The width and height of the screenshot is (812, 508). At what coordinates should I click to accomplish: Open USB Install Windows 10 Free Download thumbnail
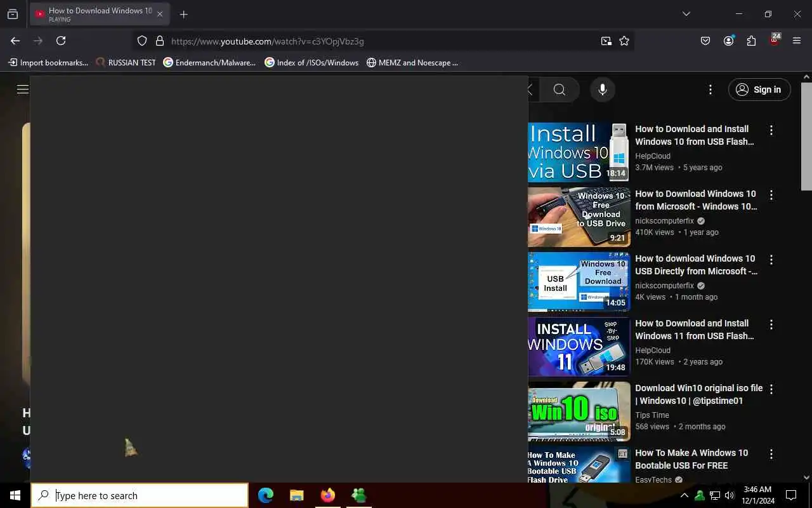tap(579, 282)
